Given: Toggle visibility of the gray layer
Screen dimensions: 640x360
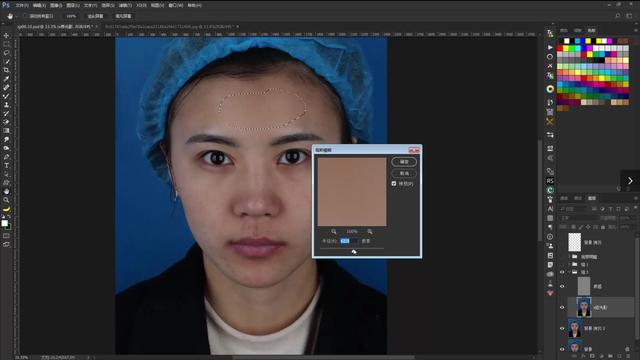Looking at the screenshot, I should [562, 287].
